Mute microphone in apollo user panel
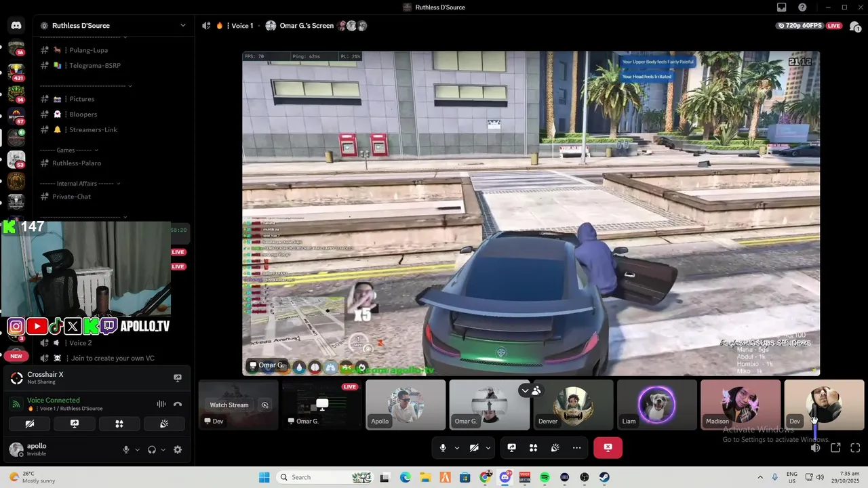The width and height of the screenshot is (868, 488). tap(126, 449)
